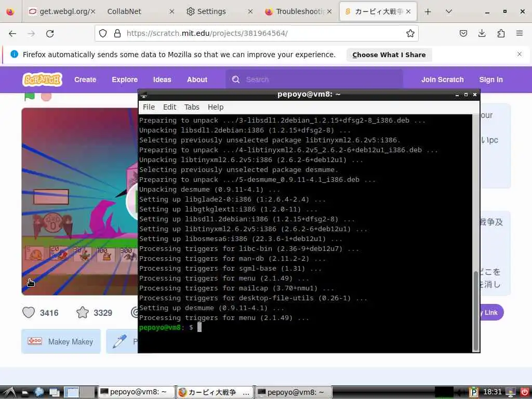The height and width of the screenshot is (399, 532).
Task: Switch to カービィ大戦争 Firefox taskbar entry
Action: pos(215,392)
